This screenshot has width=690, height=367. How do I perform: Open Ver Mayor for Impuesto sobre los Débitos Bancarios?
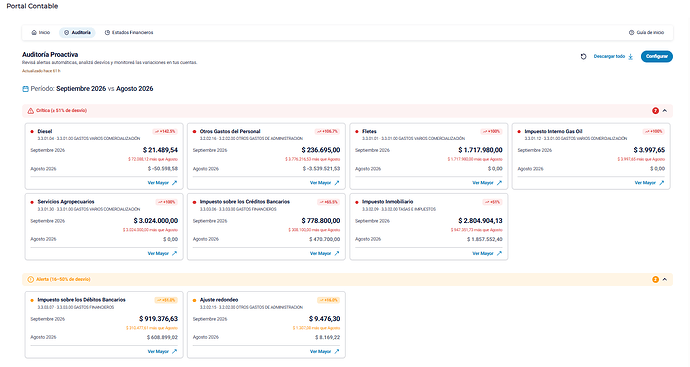tap(162, 352)
